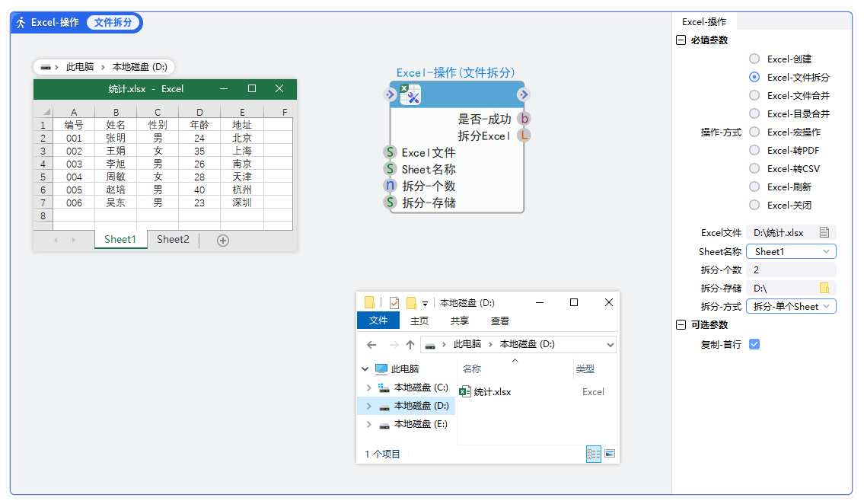Uncheck the 复制-首行 checkbox
864x504 pixels.
754,344
